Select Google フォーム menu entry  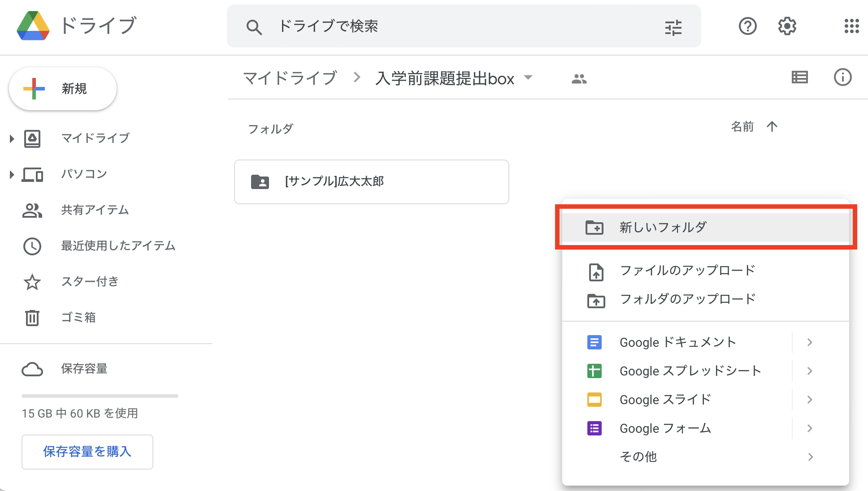[706, 428]
